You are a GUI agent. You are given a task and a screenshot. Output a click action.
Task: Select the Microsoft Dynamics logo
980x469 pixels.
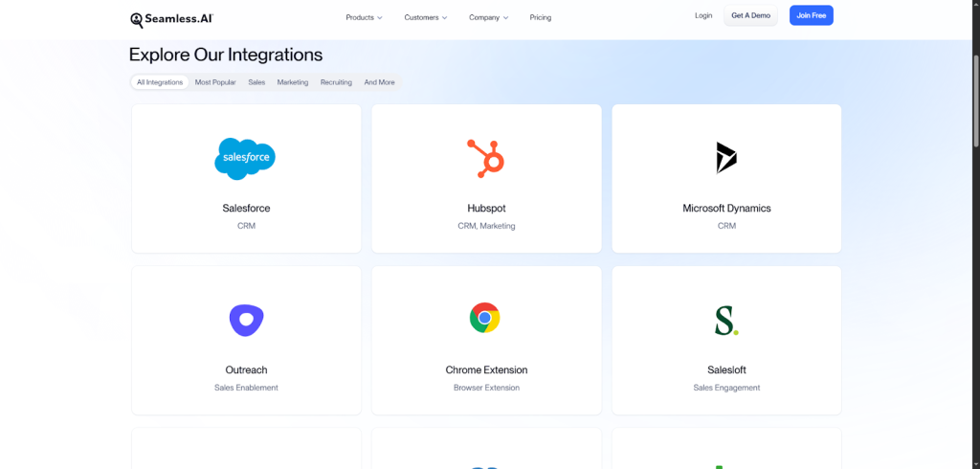pos(726,158)
